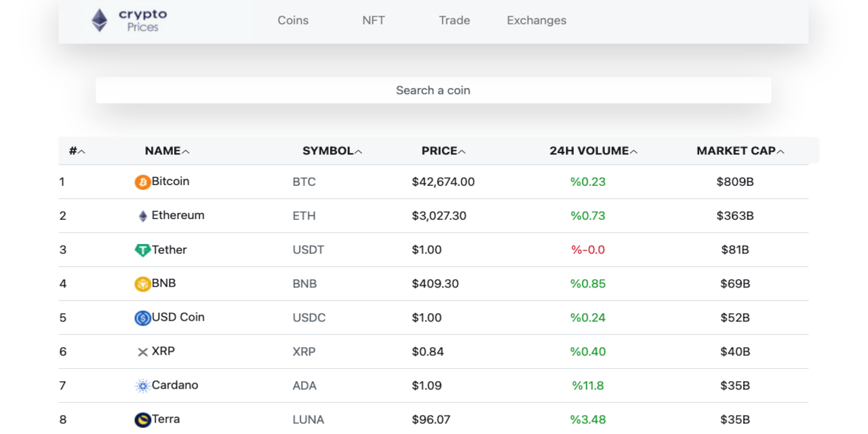Click the XRP coin icon
Image resolution: width=868 pixels, height=434 pixels.
(x=142, y=352)
